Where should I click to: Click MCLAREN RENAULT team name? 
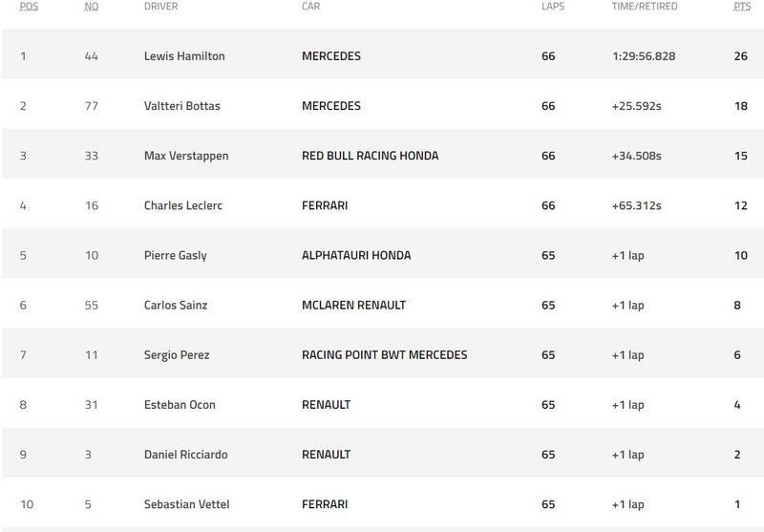[x=353, y=305]
